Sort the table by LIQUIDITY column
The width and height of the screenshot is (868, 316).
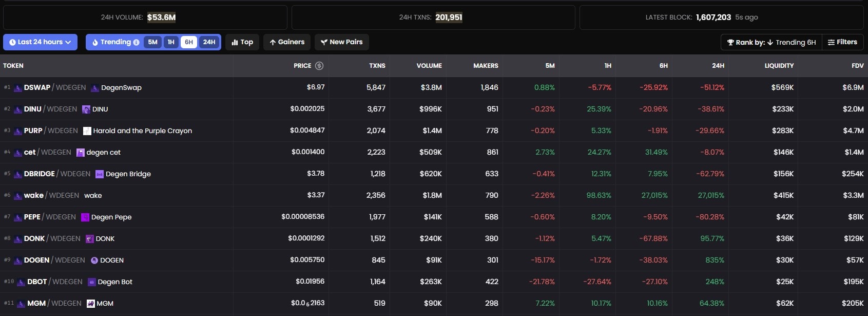779,66
